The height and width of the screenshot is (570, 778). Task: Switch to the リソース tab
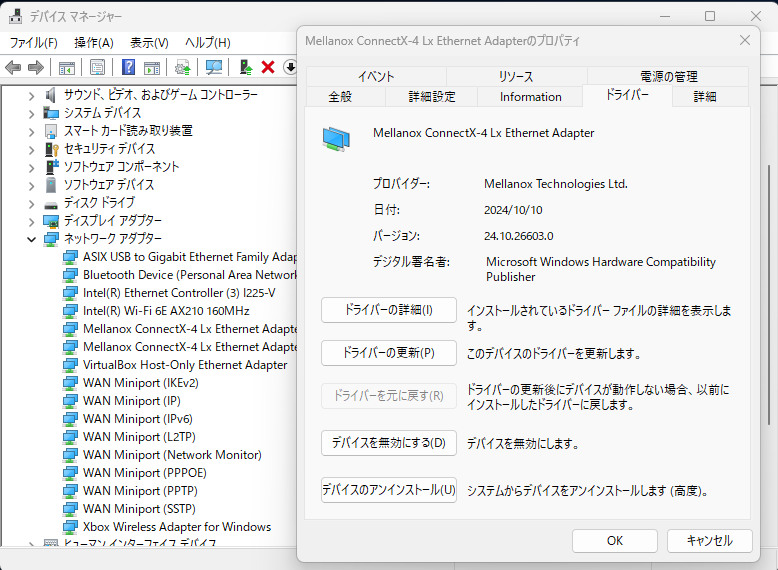point(516,76)
